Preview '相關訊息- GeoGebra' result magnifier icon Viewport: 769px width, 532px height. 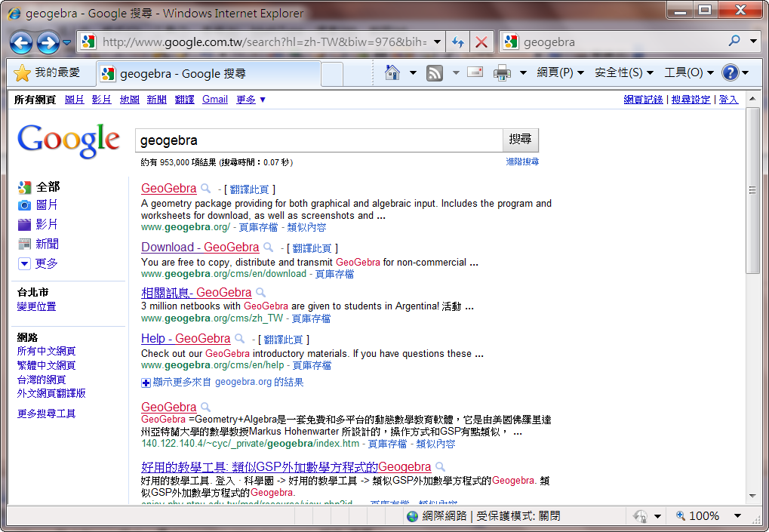[261, 293]
